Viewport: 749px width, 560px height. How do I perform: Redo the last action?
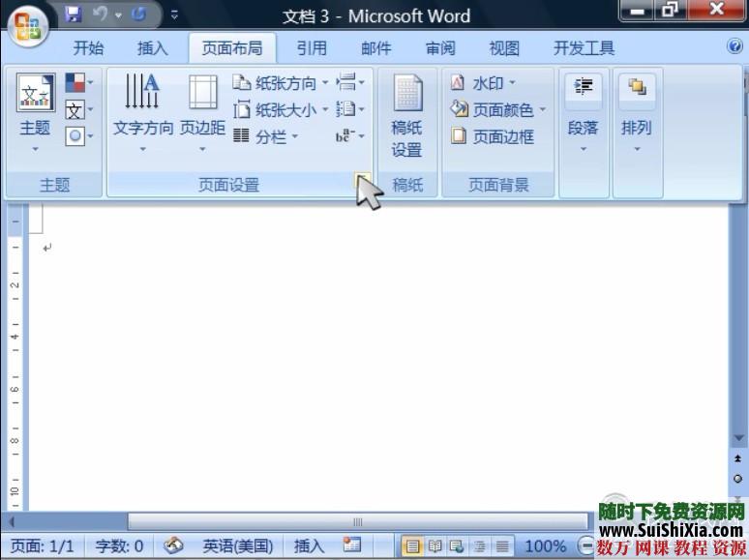pos(139,15)
